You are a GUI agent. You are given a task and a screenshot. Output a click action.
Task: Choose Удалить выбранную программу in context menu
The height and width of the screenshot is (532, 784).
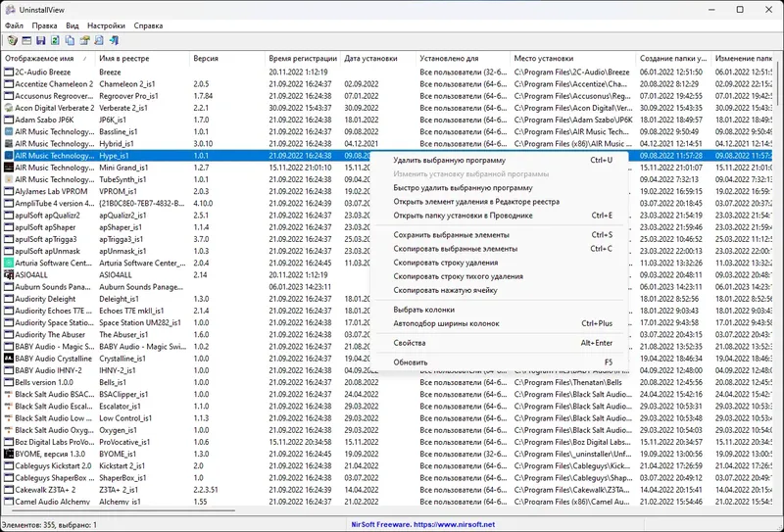coord(500,161)
